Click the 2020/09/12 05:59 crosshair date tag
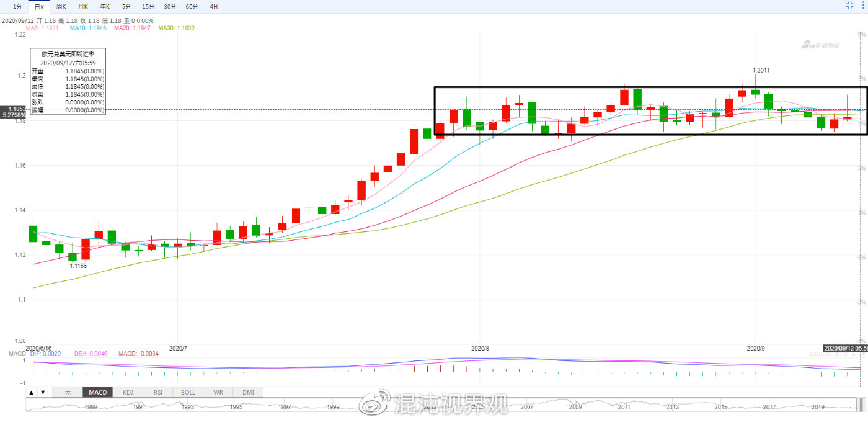 [845, 348]
